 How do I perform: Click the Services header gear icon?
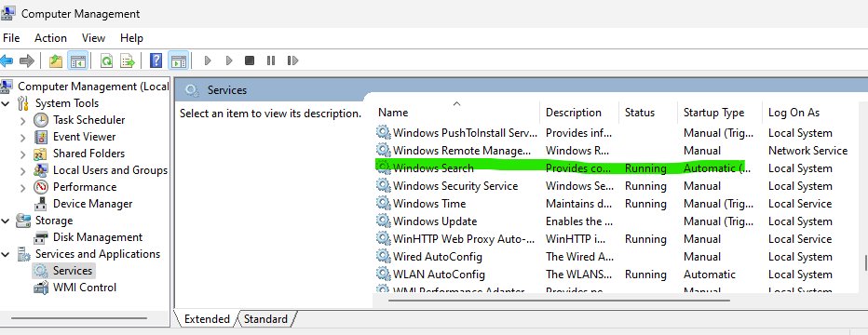coord(192,90)
